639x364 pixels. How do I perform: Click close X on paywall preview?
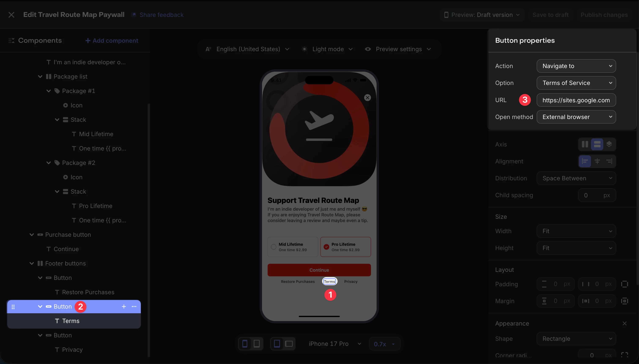[x=367, y=98]
